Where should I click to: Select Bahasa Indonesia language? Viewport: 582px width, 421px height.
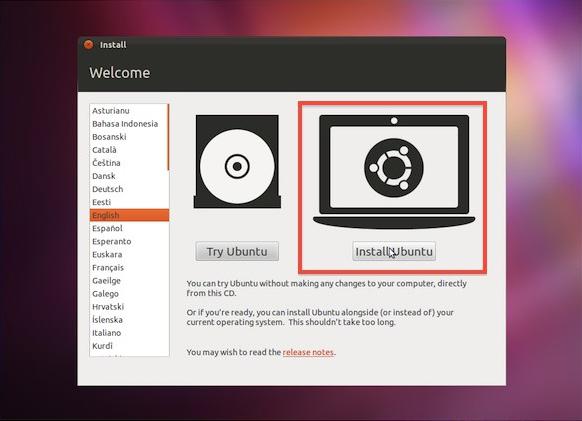[x=129, y=124]
